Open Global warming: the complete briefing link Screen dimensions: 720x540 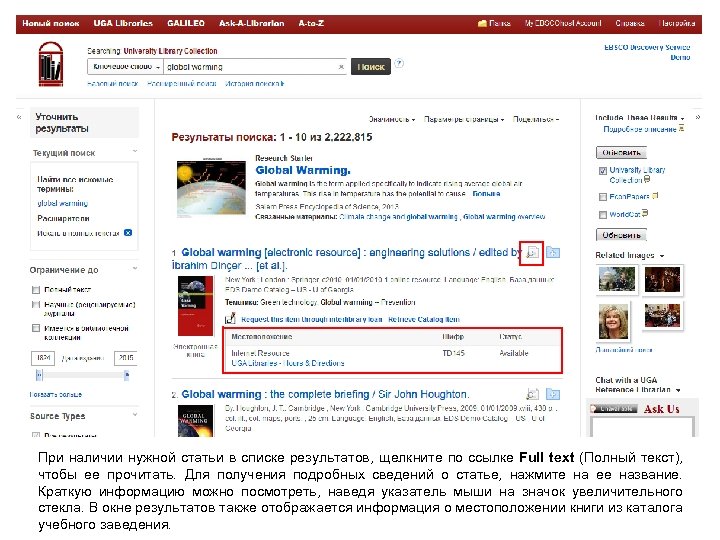325,394
